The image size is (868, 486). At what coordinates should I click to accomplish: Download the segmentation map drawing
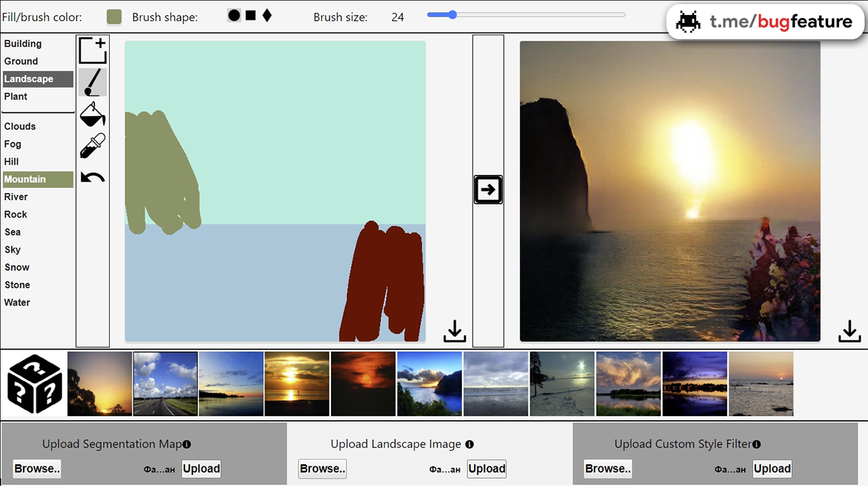pyautogui.click(x=455, y=331)
